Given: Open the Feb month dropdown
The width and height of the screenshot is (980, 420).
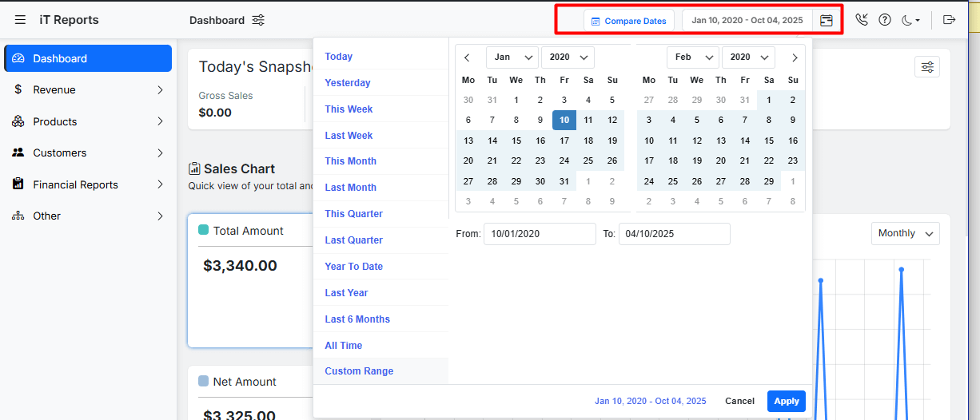Looking at the screenshot, I should [693, 57].
